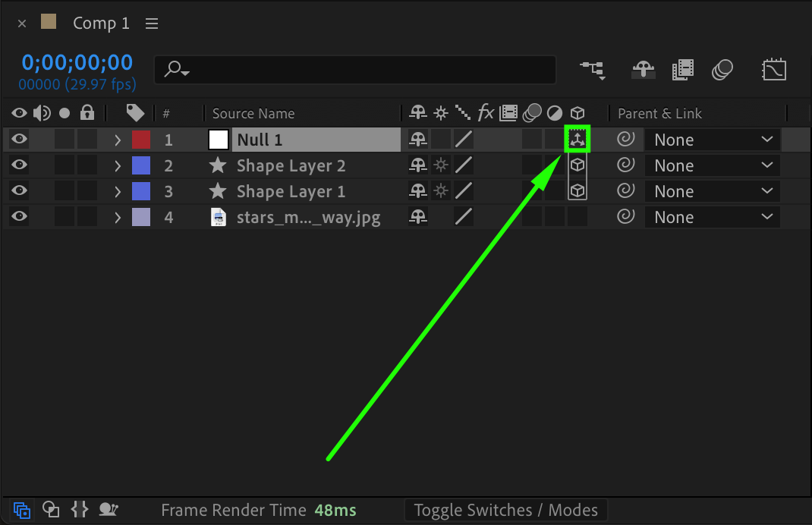Screen dimensions: 812x525
Task: Expand the In/Out/Duration/Stretch panes
Action: click(x=80, y=510)
